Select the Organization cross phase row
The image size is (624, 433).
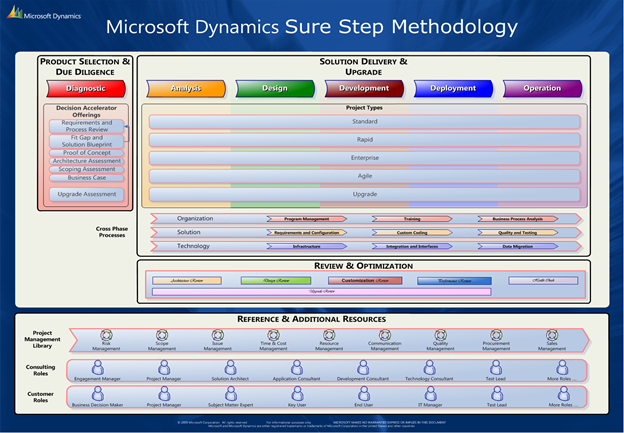point(366,219)
